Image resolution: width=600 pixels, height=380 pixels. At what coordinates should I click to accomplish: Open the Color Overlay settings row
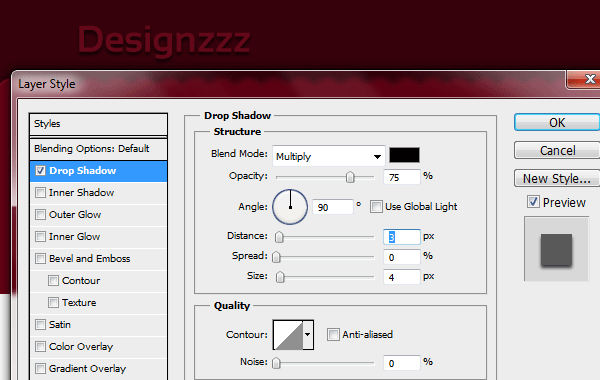(98, 347)
